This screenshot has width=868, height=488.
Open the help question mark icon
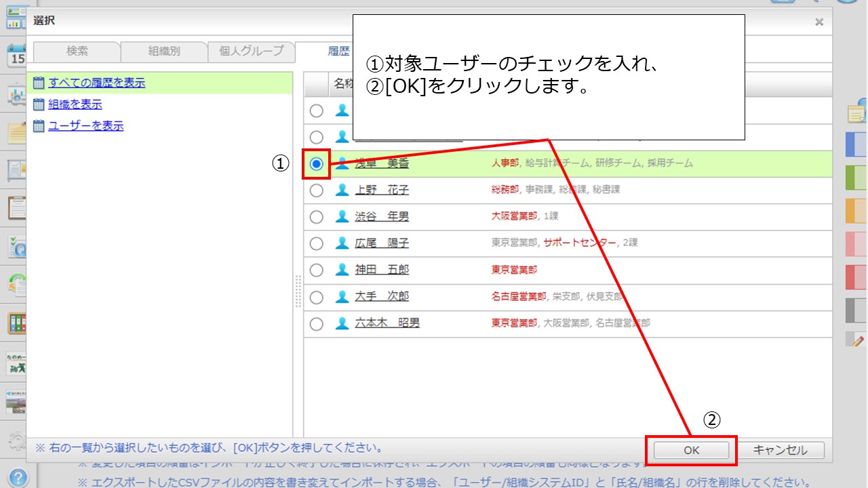coord(18,477)
